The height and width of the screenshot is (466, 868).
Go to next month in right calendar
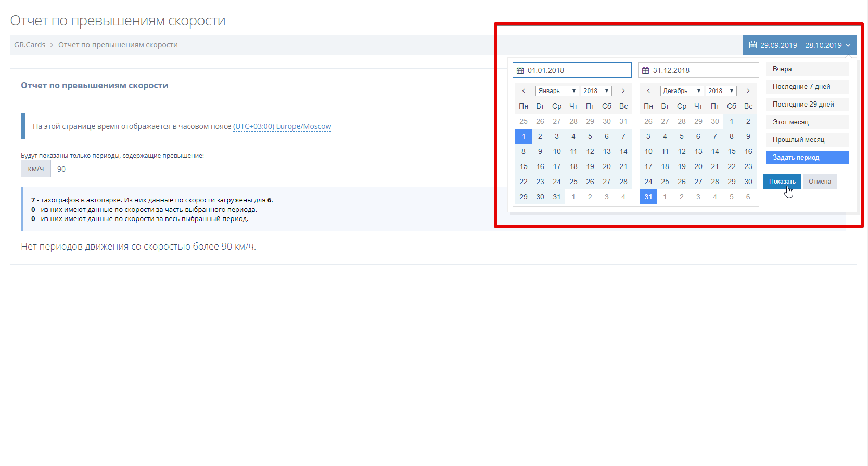[x=748, y=91]
